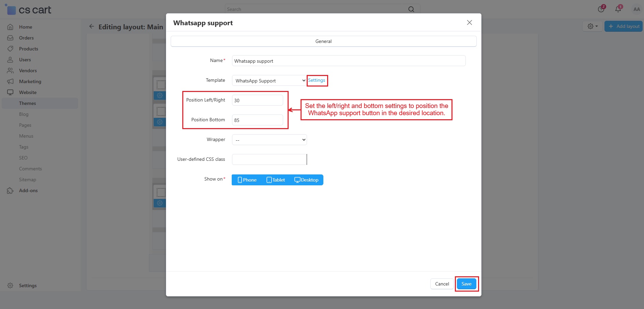Viewport: 644px width, 309px height.
Task: Click the Home icon in sidebar
Action: click(10, 27)
